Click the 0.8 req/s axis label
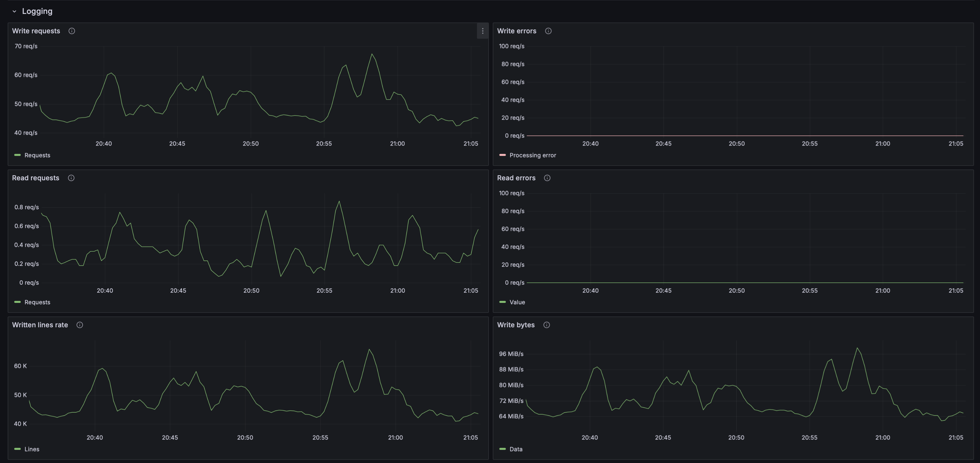The height and width of the screenshot is (463, 980). (x=27, y=208)
